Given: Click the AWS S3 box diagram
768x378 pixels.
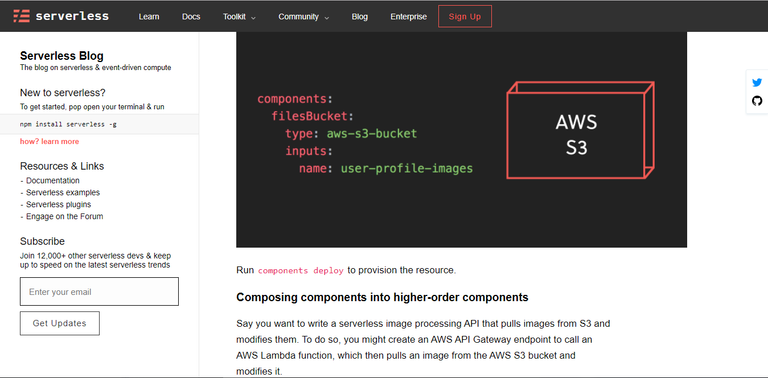Looking at the screenshot, I should point(580,130).
